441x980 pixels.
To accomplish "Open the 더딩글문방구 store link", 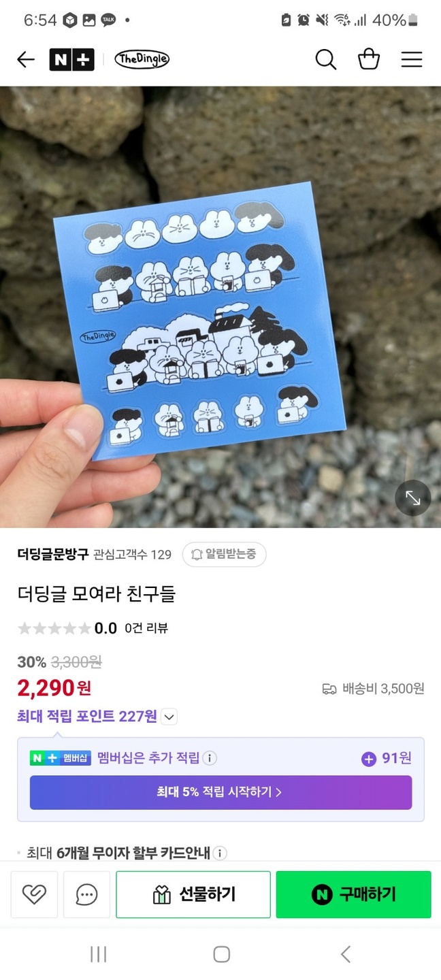I will 53,554.
